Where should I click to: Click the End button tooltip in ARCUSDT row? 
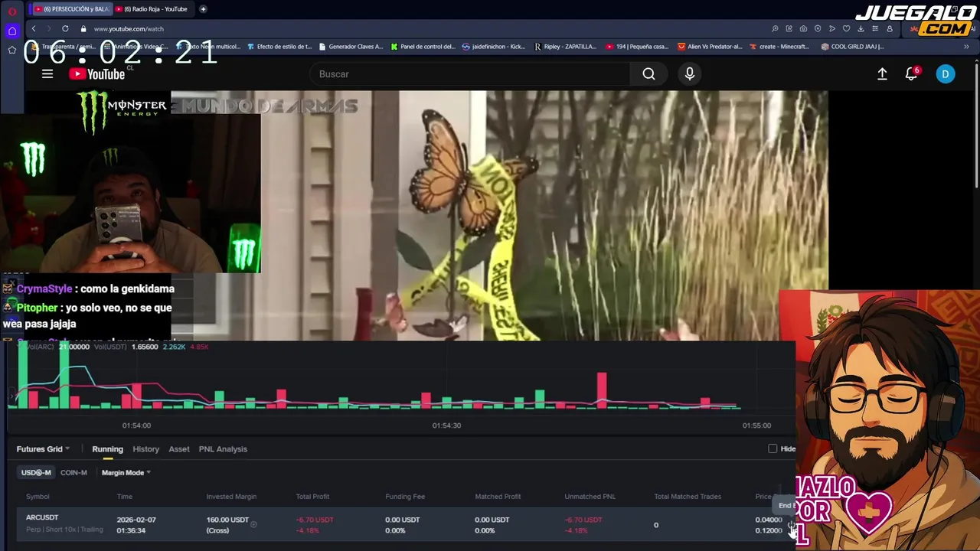(x=785, y=505)
